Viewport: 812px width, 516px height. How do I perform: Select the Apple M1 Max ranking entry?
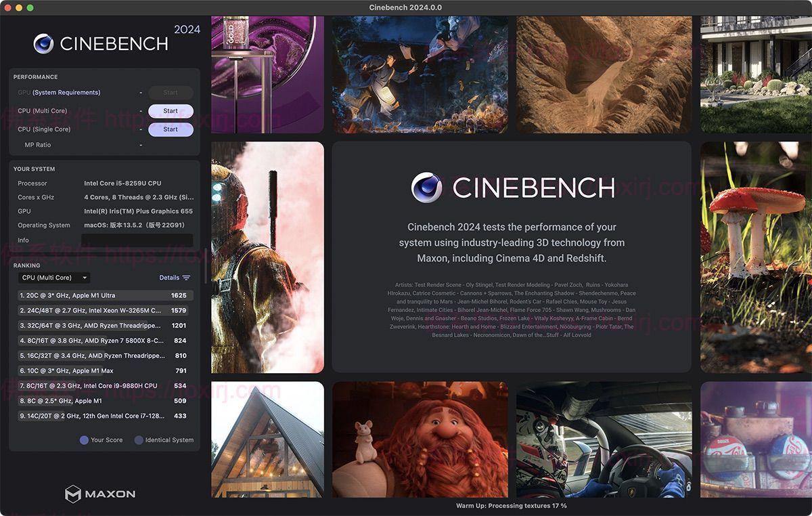[101, 370]
